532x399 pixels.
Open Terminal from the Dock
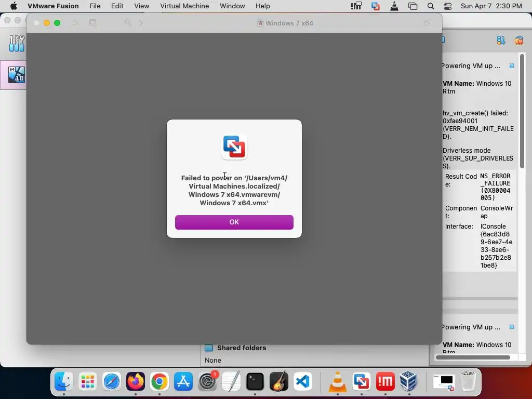coord(255,381)
